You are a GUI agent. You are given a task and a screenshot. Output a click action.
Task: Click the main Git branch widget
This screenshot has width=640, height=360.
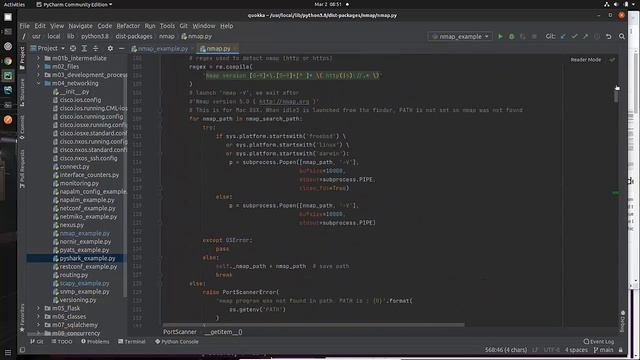pos(604,350)
